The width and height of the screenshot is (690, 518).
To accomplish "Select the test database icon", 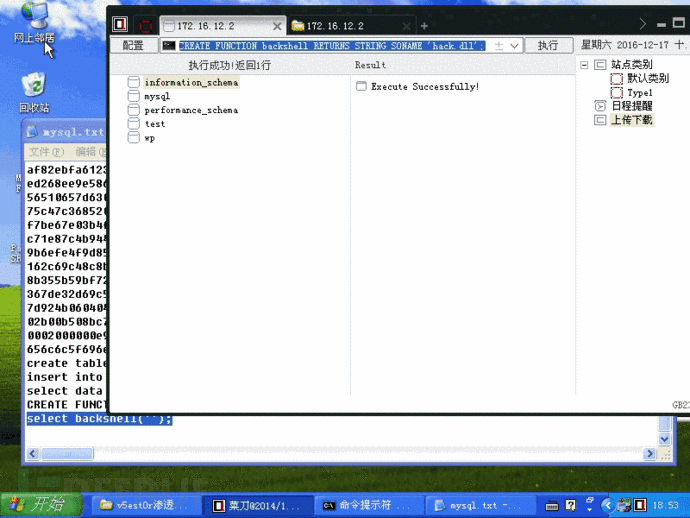I will click(133, 124).
